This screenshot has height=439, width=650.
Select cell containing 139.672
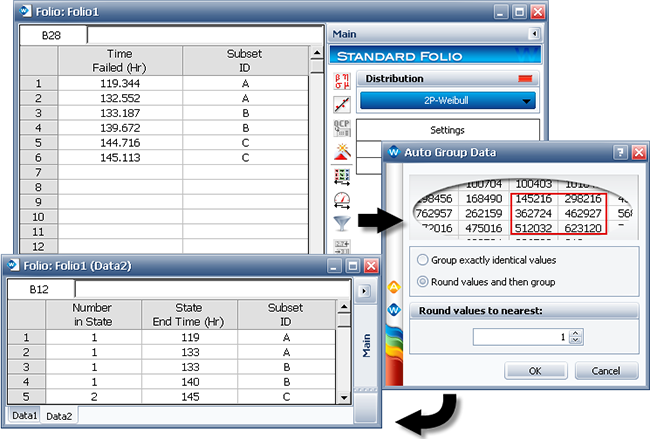pos(120,128)
